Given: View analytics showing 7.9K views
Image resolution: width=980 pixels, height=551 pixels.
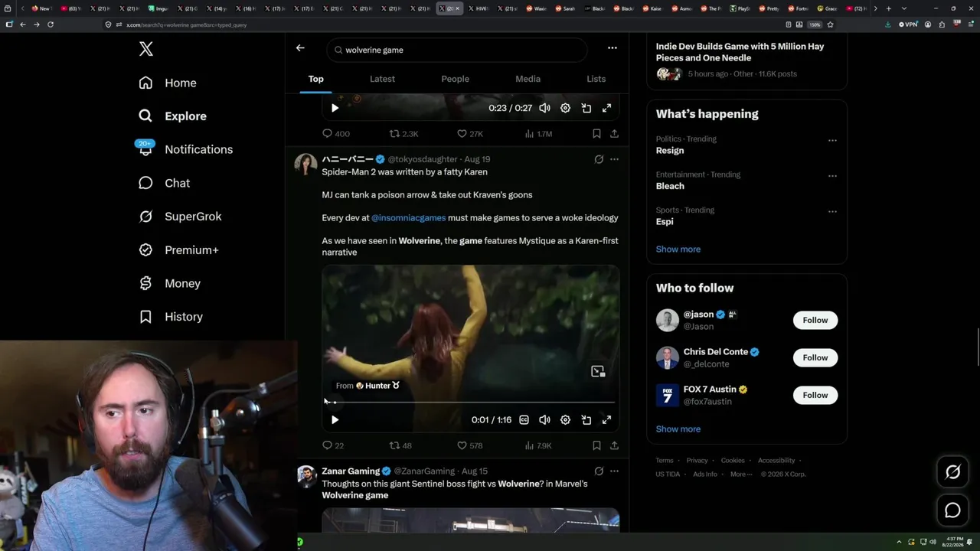Looking at the screenshot, I should 538,445.
